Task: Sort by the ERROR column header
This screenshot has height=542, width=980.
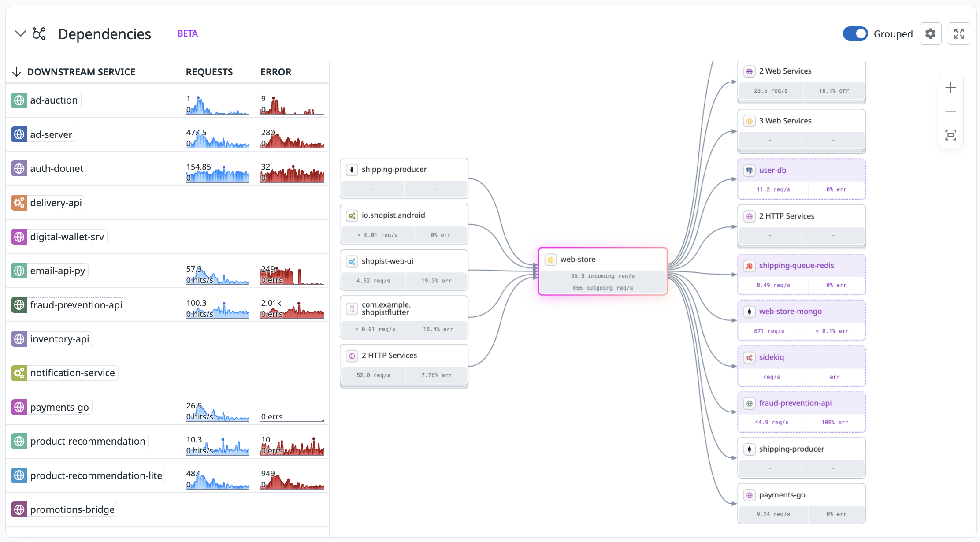Action: coord(276,72)
